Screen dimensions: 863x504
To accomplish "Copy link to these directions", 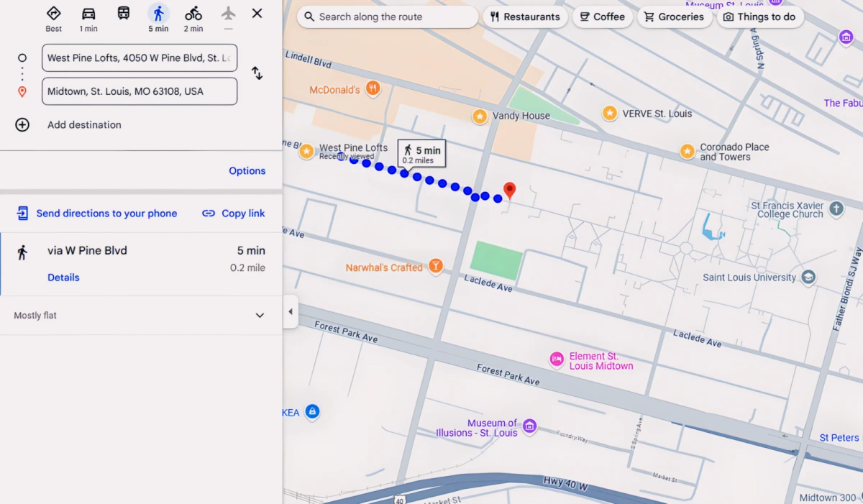I will pyautogui.click(x=234, y=213).
